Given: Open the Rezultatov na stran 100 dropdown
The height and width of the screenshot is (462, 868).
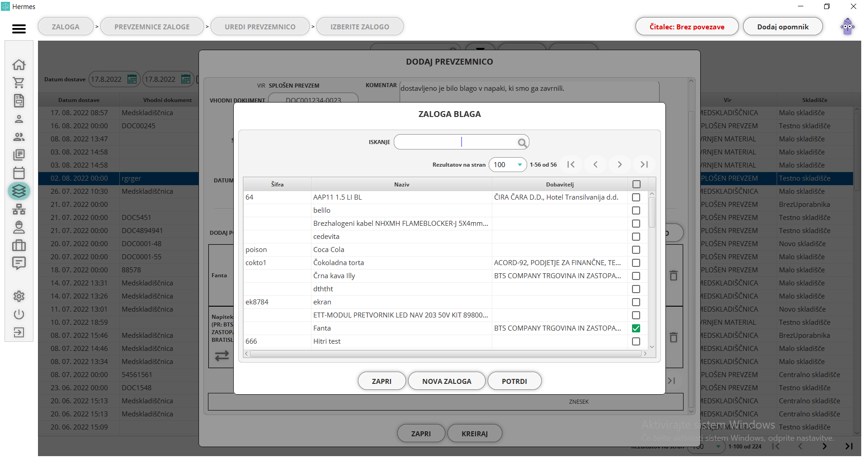Looking at the screenshot, I should 508,165.
